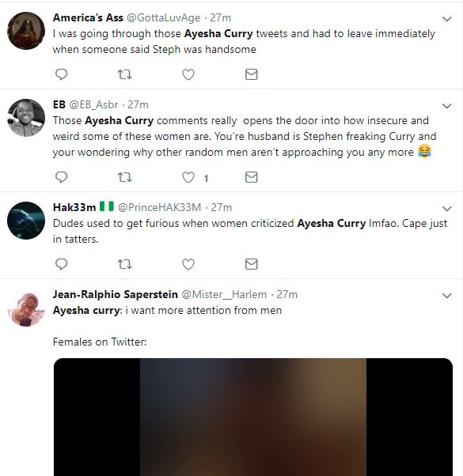Retweet the GottaLuvAge tweet
This screenshot has width=463, height=476.
(124, 74)
